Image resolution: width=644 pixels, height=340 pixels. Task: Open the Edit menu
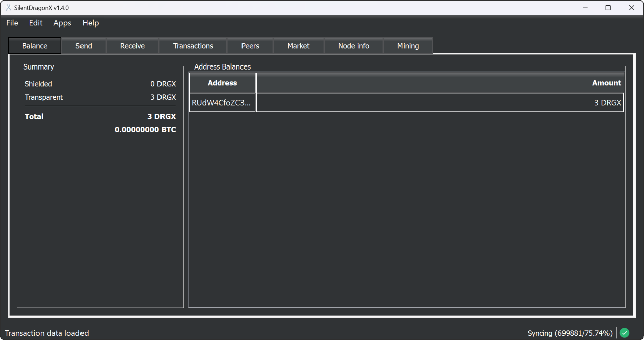coord(35,23)
